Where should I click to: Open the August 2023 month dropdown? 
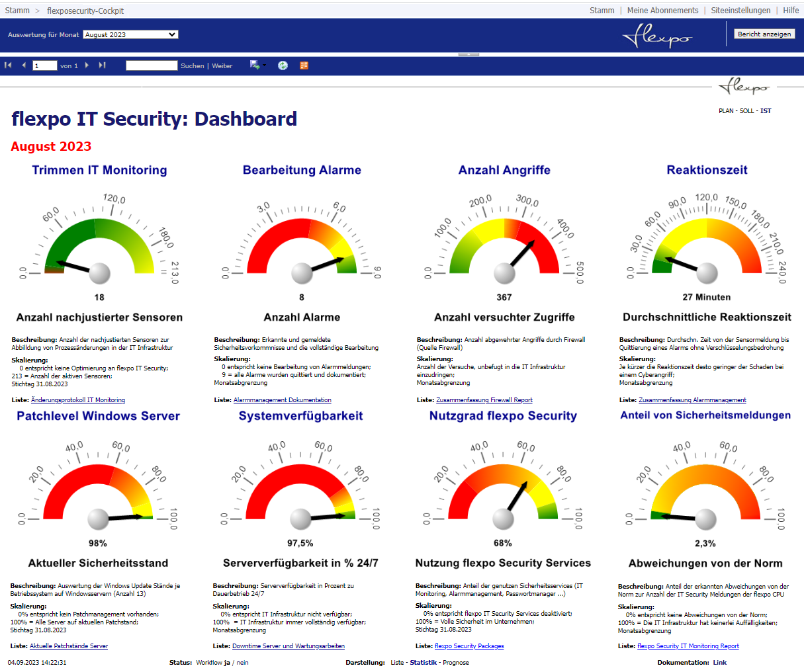click(131, 34)
